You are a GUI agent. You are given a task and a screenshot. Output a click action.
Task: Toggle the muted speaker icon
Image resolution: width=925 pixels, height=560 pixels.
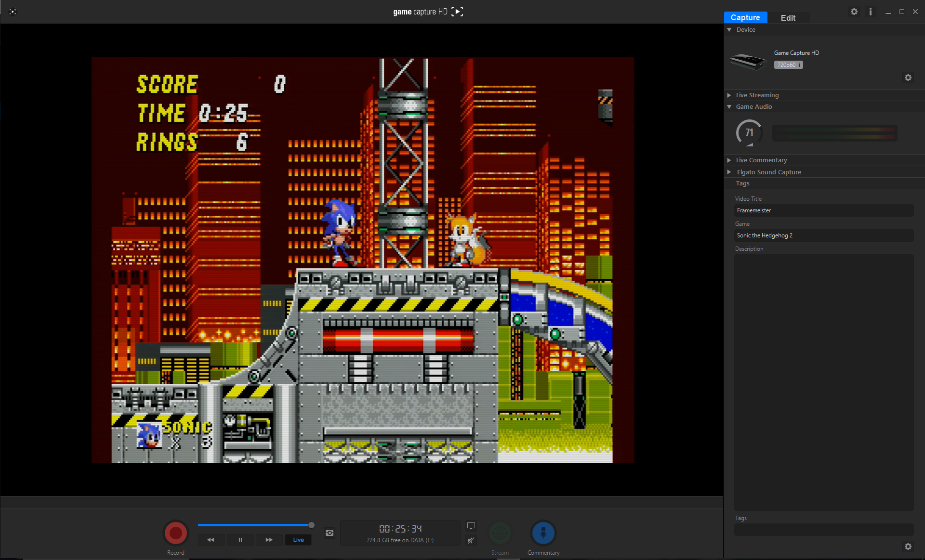point(471,540)
